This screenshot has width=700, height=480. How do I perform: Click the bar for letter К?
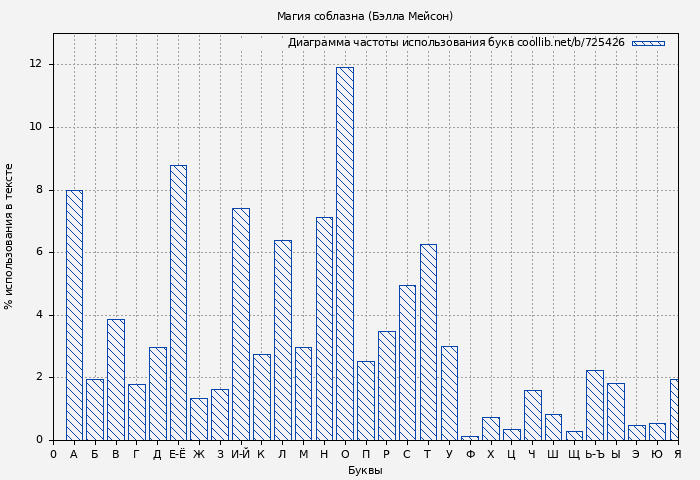(261, 397)
